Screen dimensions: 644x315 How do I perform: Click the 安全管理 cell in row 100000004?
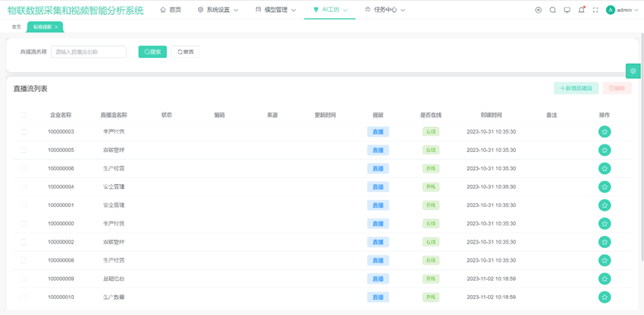(x=114, y=187)
